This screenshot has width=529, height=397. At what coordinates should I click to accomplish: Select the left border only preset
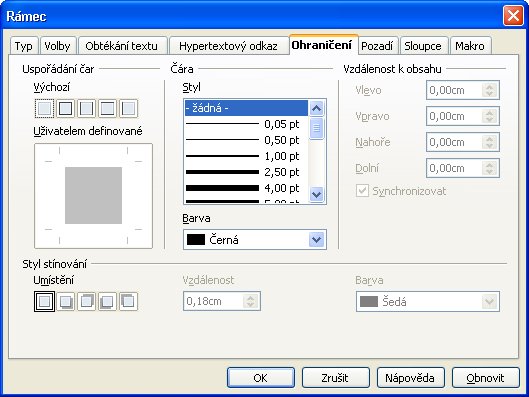click(x=128, y=109)
